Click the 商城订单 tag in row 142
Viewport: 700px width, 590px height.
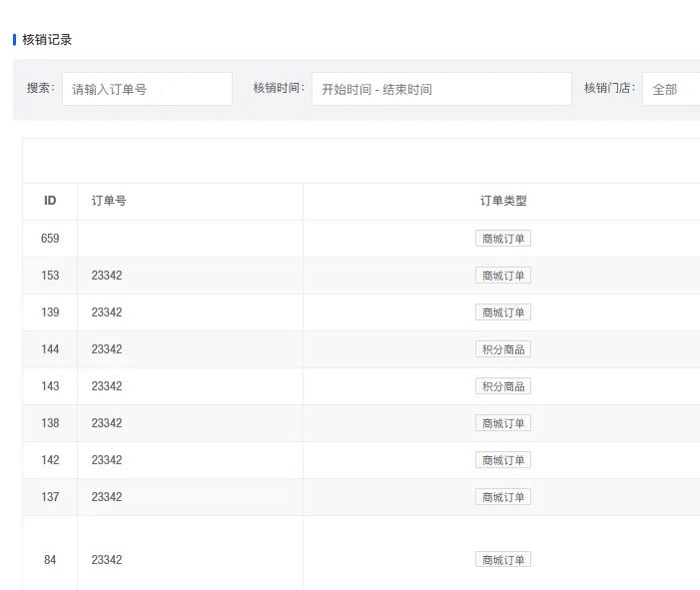502,460
